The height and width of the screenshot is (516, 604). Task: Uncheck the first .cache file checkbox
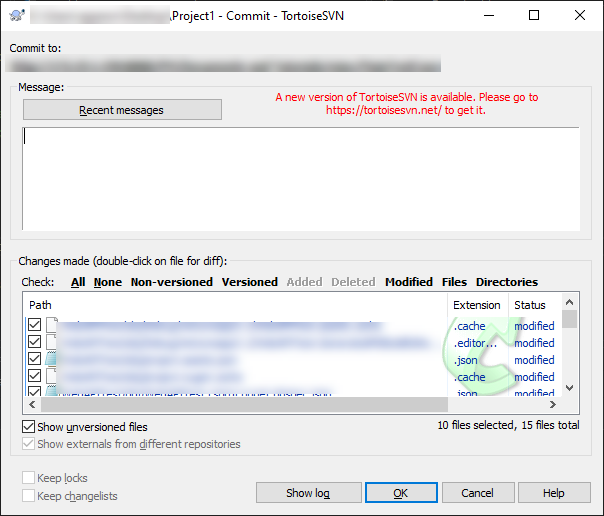click(x=34, y=325)
